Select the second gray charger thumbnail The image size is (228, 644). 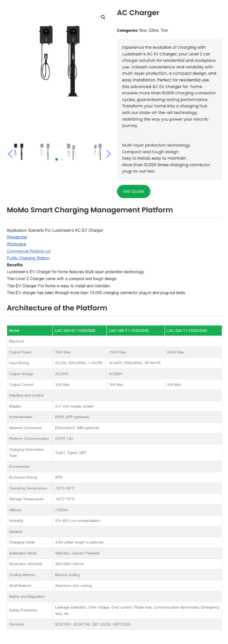tap(45, 151)
